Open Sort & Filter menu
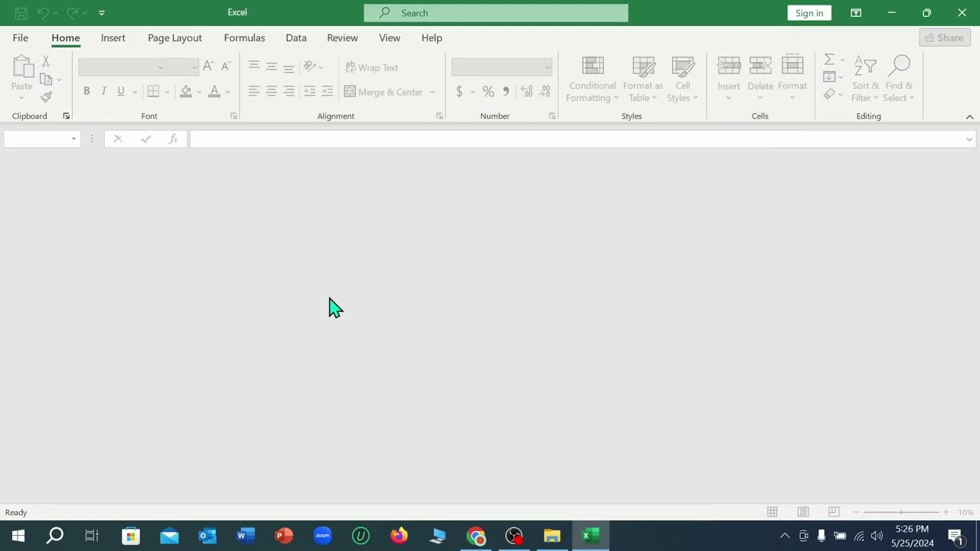The height and width of the screenshot is (551, 980). 865,79
